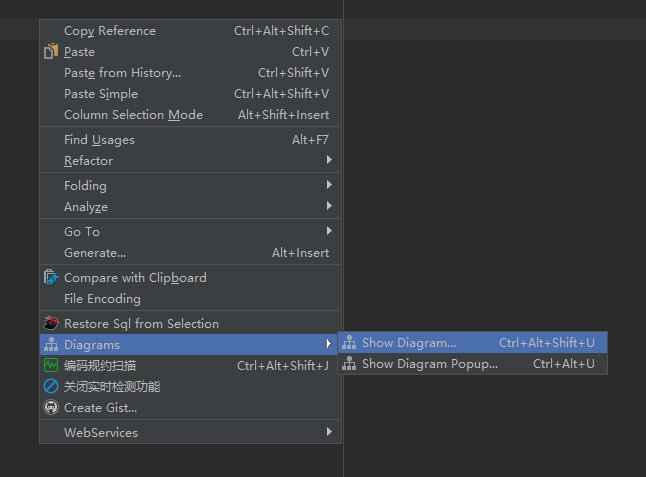The height and width of the screenshot is (477, 646).
Task: Select File Encoding
Action: [x=190, y=299]
